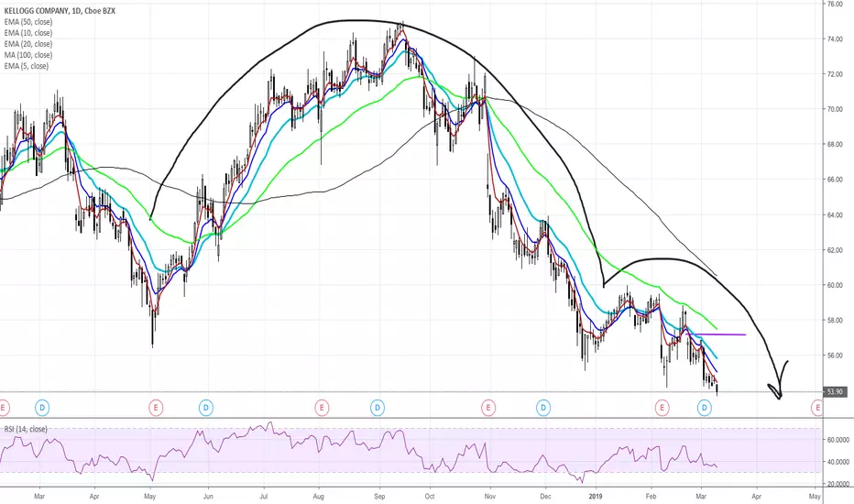
Task: Click the Nov label on time axis
Action: pos(490,497)
